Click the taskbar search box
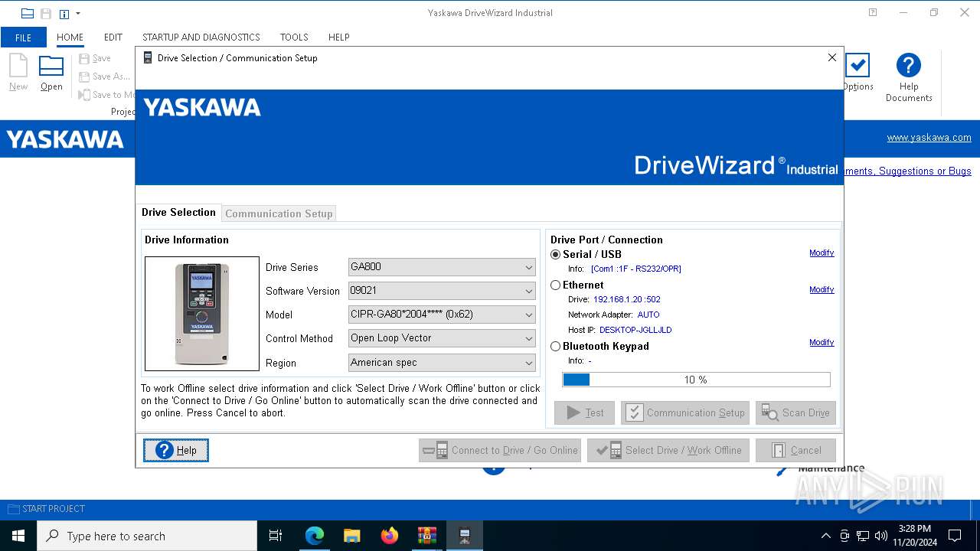This screenshot has height=551, width=980. [147, 536]
